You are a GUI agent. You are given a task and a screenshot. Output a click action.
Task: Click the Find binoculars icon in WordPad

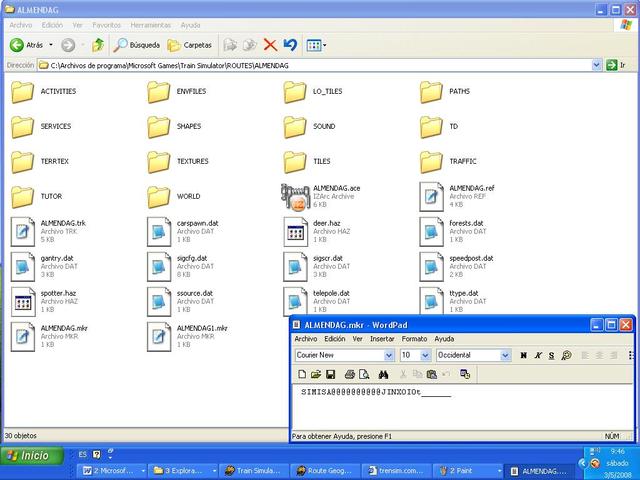[382, 374]
